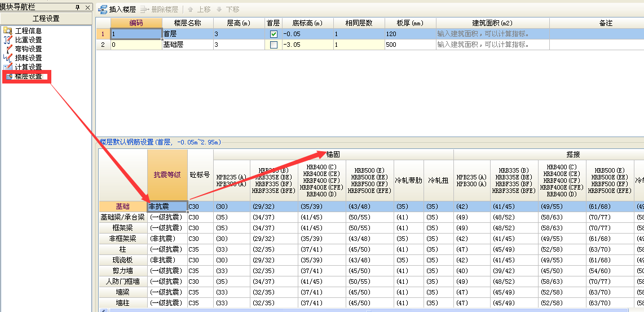Click 抗震等级 cell for 现浇板
Viewport: 644px width, 312px height.
click(167, 260)
